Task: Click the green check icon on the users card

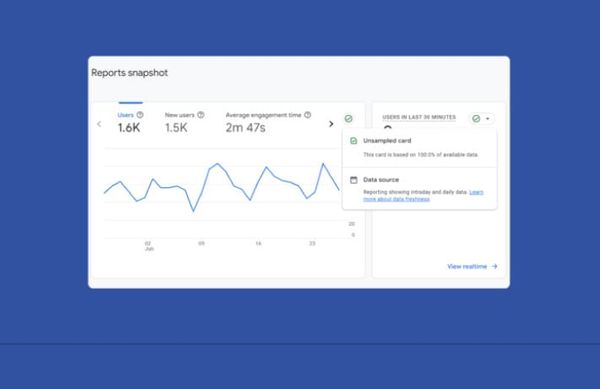Action: [348, 119]
